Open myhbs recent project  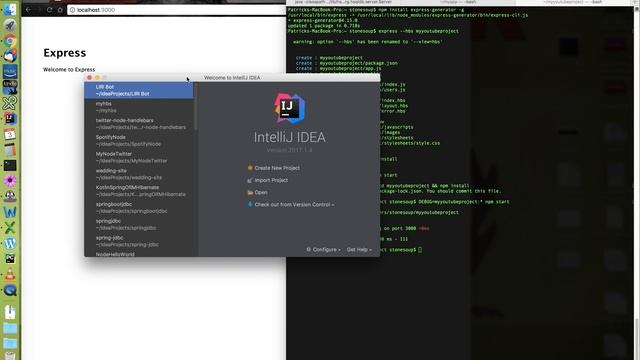[139, 107]
